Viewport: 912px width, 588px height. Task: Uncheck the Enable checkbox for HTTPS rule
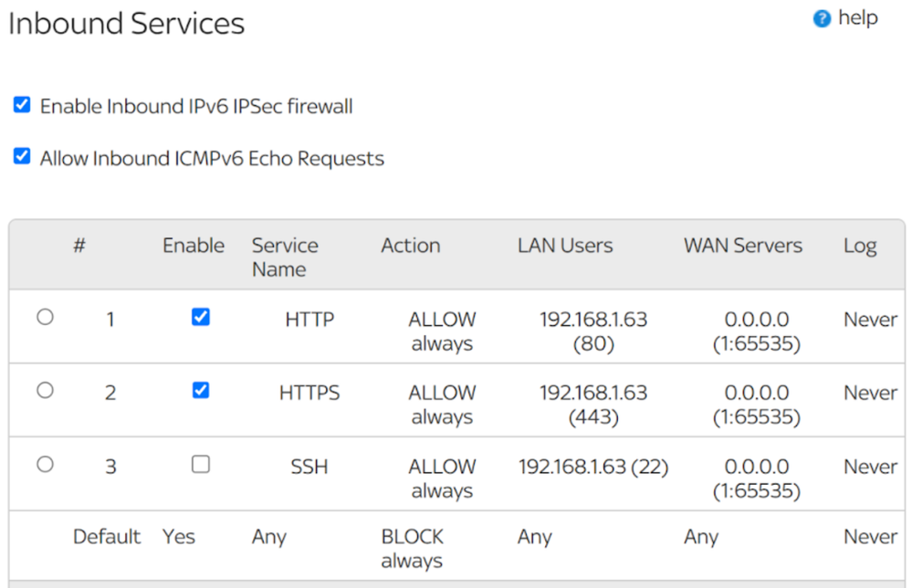click(x=201, y=390)
